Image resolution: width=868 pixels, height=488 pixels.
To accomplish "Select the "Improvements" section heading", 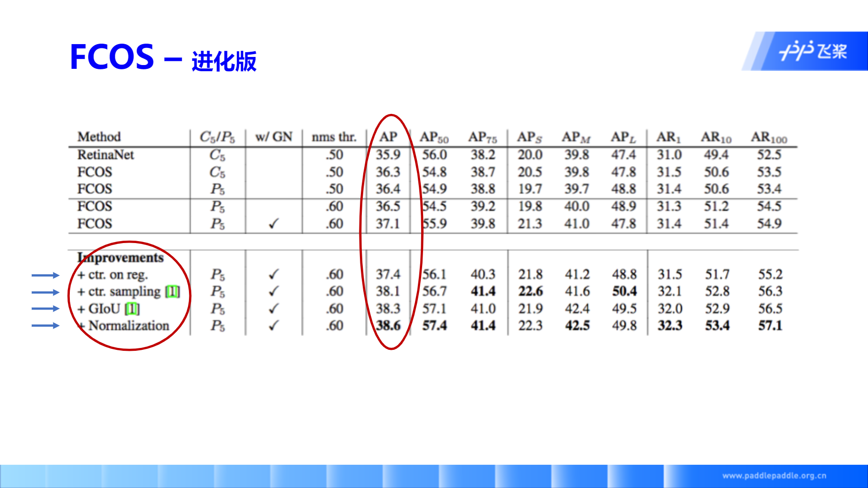I will point(121,258).
